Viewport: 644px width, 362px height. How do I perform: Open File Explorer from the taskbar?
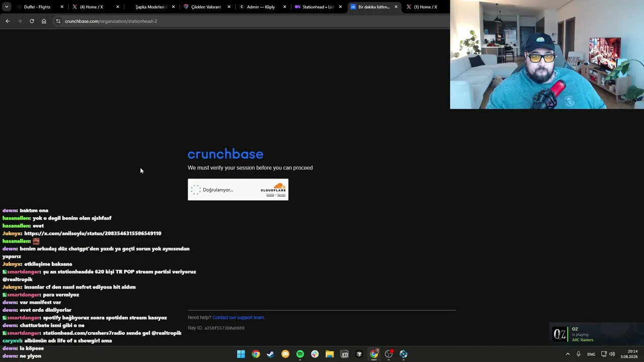(x=330, y=354)
